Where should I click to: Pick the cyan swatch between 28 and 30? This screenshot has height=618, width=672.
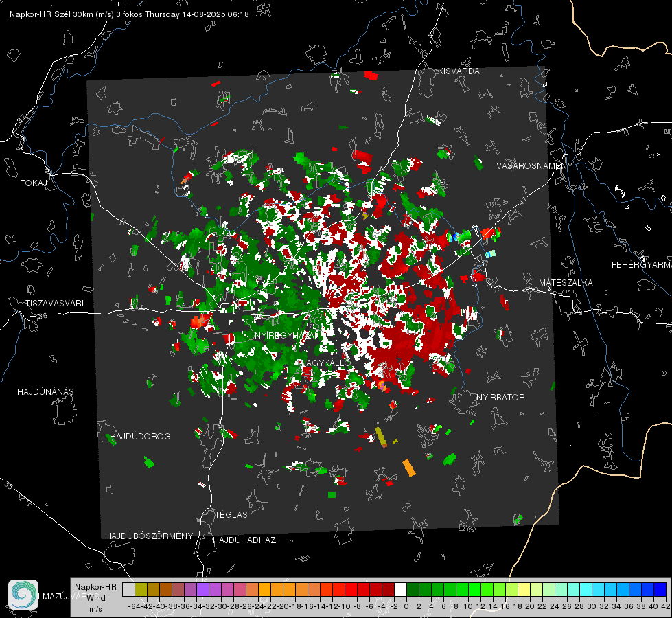tap(586, 589)
